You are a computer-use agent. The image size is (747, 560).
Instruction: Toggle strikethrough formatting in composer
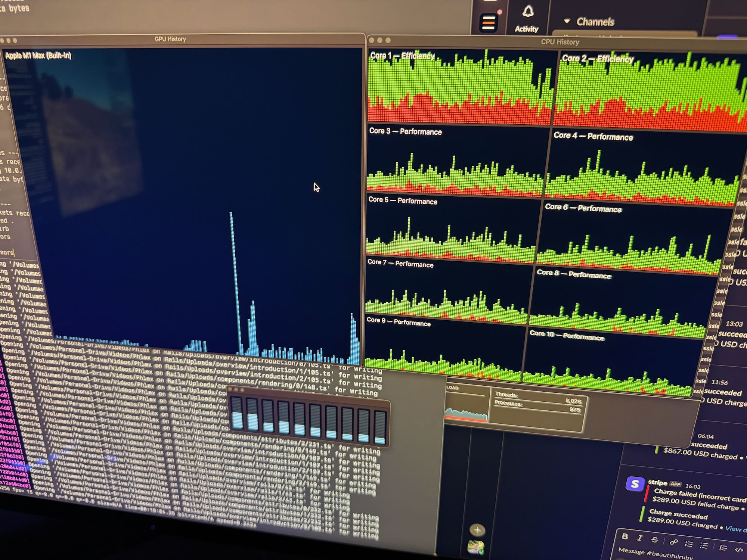(x=654, y=539)
